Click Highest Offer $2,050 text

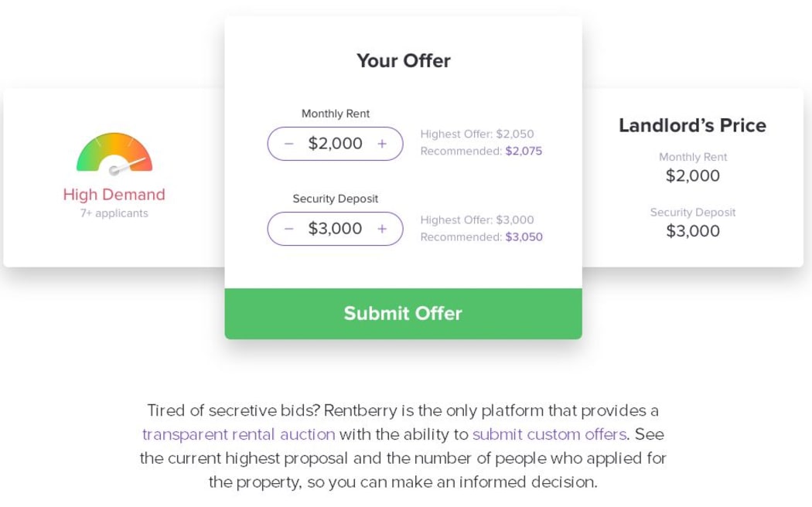[477, 134]
